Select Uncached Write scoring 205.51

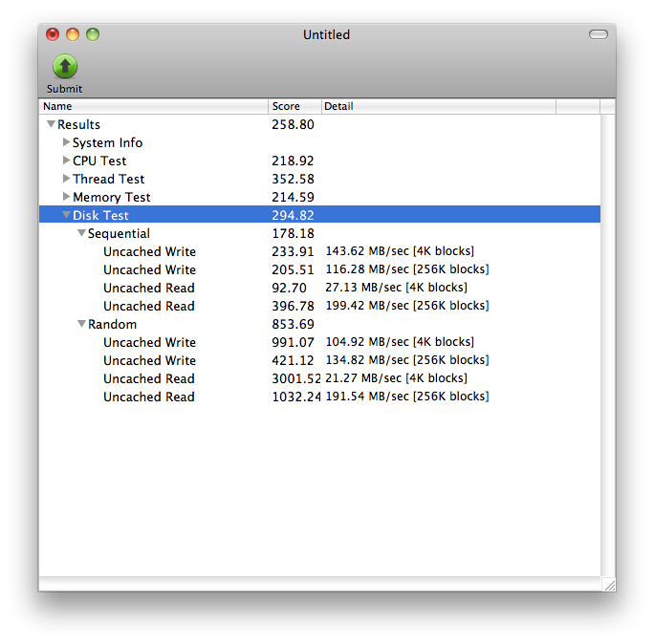(150, 269)
